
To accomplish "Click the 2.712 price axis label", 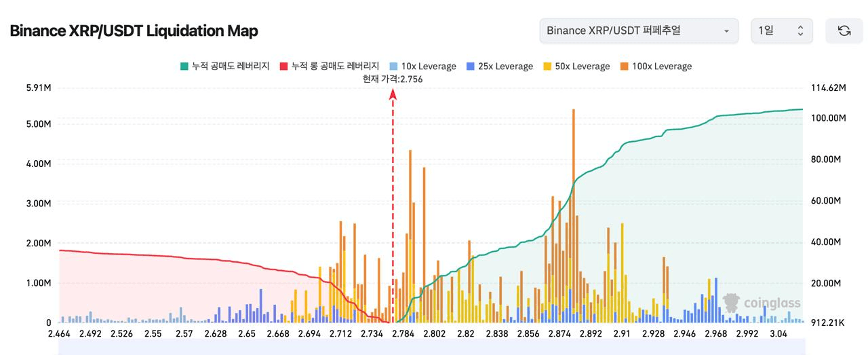I will click(x=341, y=334).
